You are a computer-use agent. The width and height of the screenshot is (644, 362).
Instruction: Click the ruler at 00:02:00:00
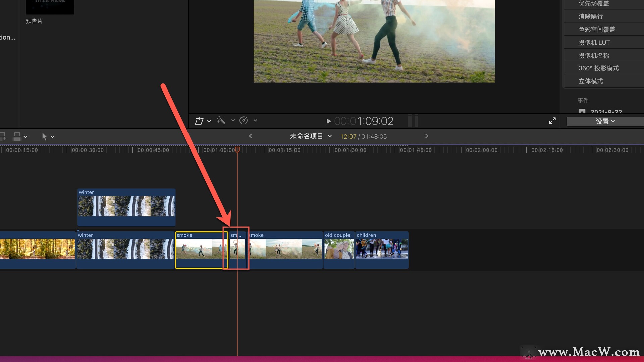[x=481, y=150]
